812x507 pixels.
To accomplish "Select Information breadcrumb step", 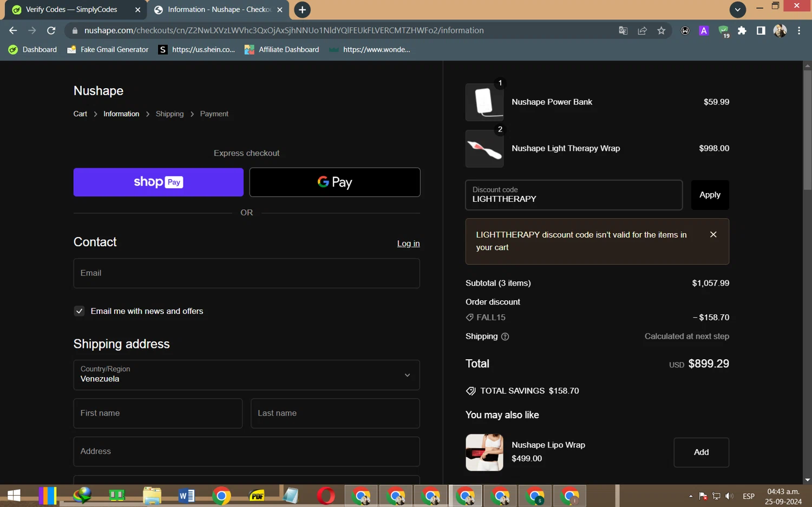I will 121,114.
